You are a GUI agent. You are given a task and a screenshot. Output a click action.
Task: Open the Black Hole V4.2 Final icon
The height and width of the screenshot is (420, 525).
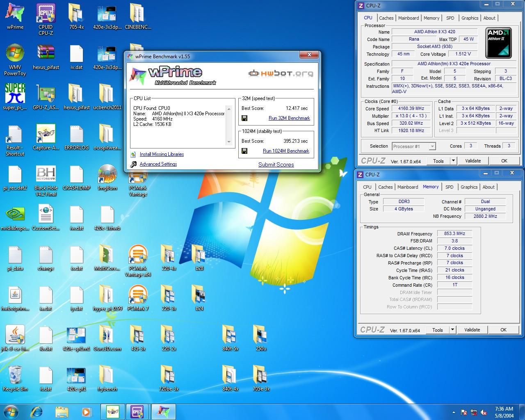[46, 180]
